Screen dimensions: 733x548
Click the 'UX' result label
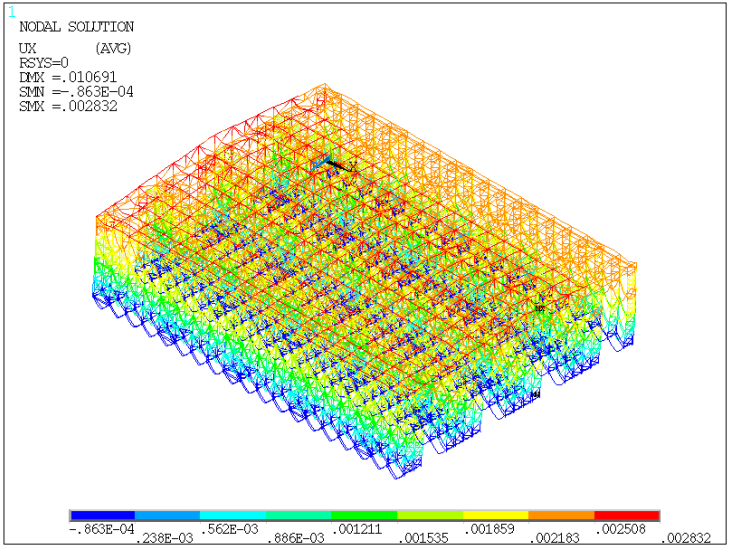tap(28, 48)
